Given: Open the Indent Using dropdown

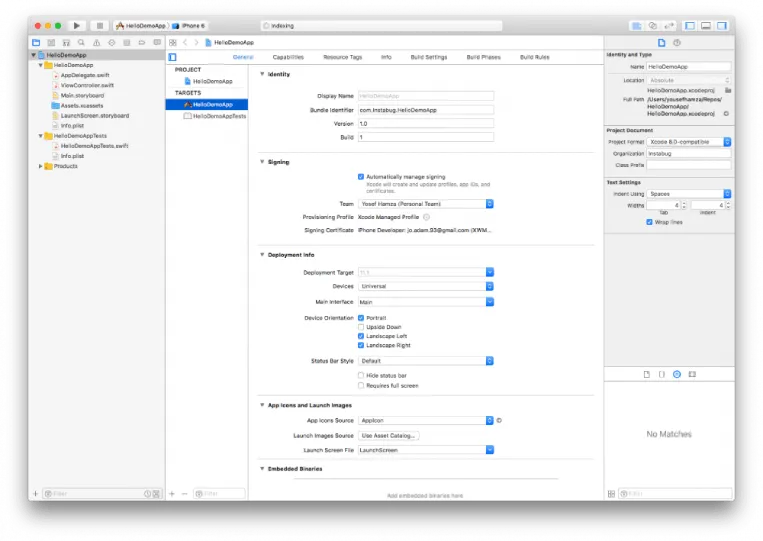Looking at the screenshot, I should pyautogui.click(x=689, y=194).
